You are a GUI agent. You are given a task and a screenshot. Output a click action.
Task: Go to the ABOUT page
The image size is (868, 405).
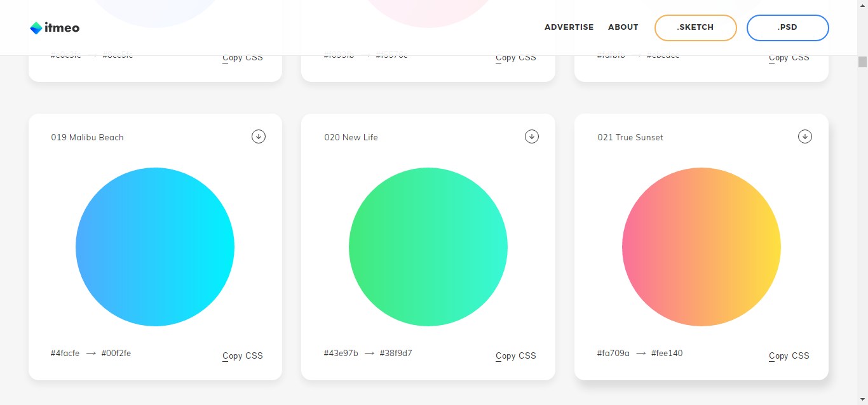(x=623, y=27)
